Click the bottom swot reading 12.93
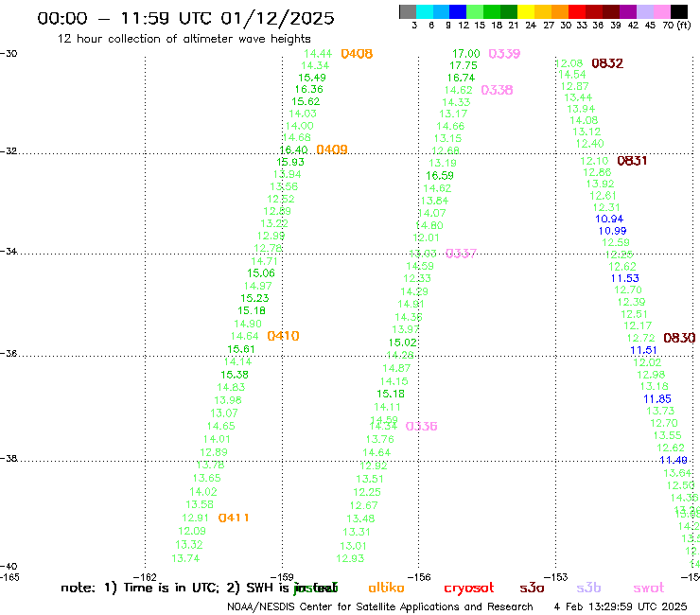The image size is (700, 615). click(350, 558)
